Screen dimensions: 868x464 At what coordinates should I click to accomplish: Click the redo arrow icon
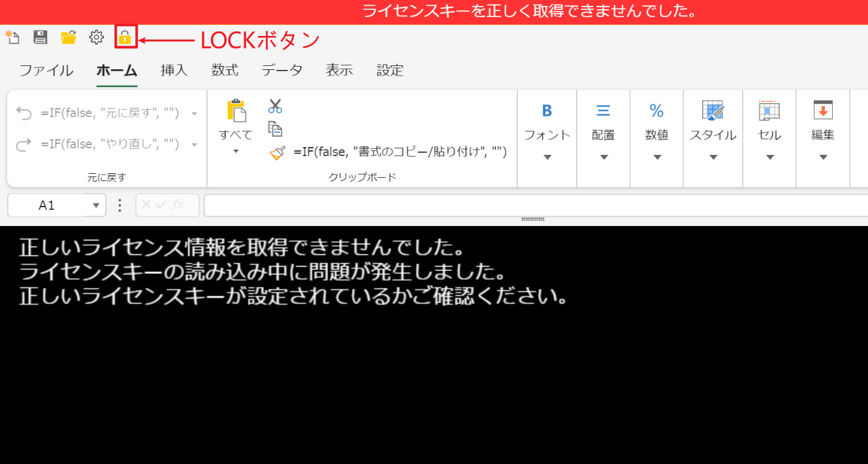click(x=24, y=144)
